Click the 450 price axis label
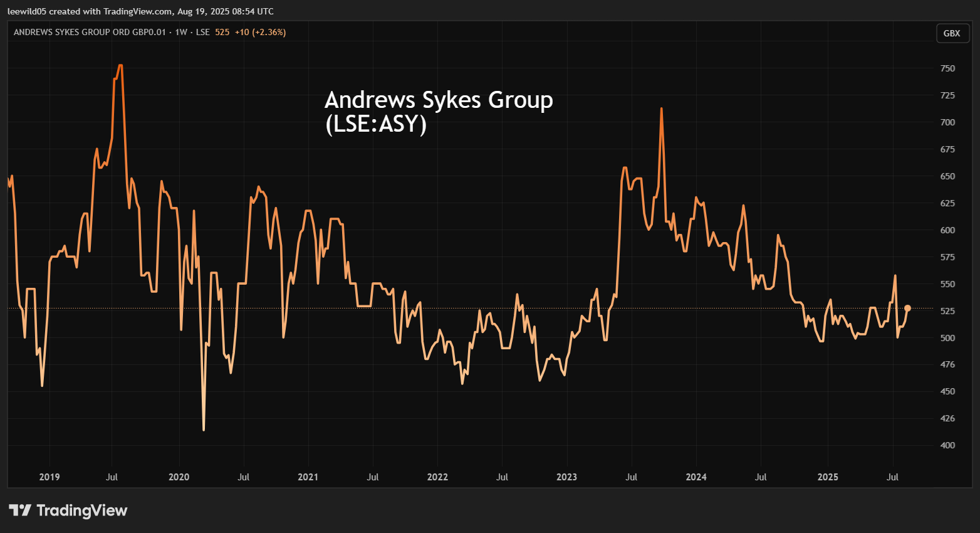The height and width of the screenshot is (533, 980). point(947,391)
